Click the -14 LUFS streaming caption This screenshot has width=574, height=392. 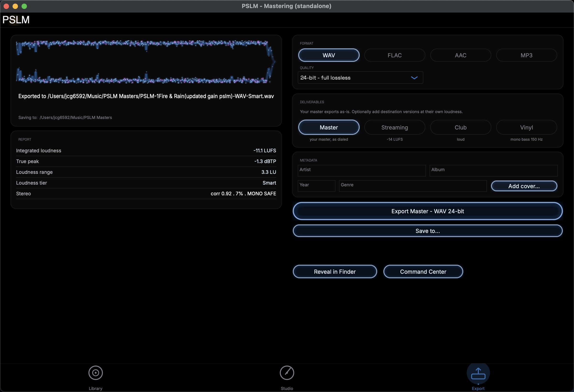point(394,139)
